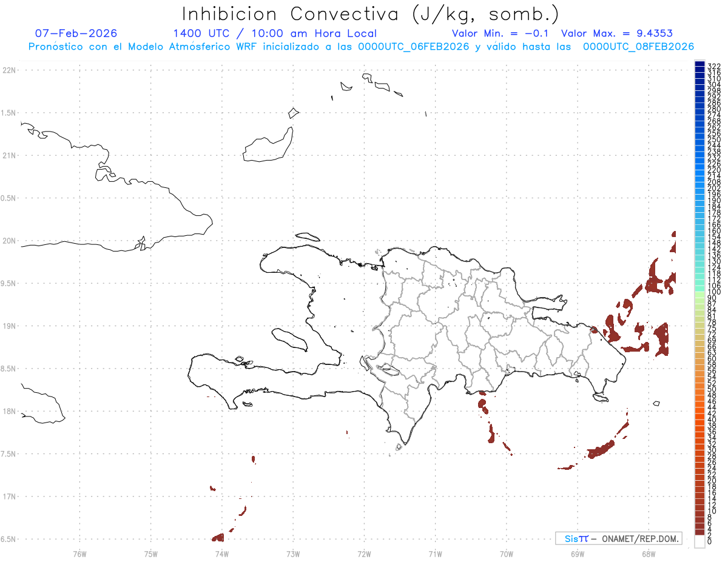
Task: Click the "0000UTC_06FEB2026" initialization timestamp
Action: (414, 47)
